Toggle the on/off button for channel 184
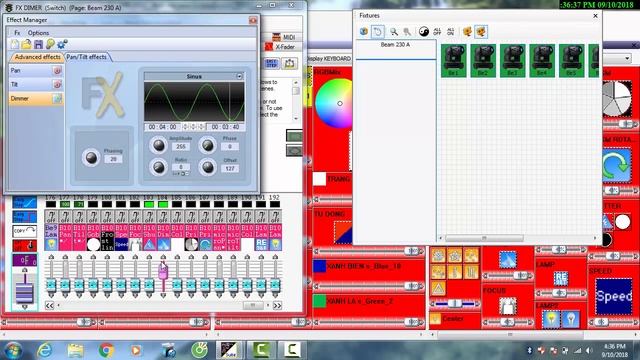This screenshot has width=640, height=360. tap(163, 216)
